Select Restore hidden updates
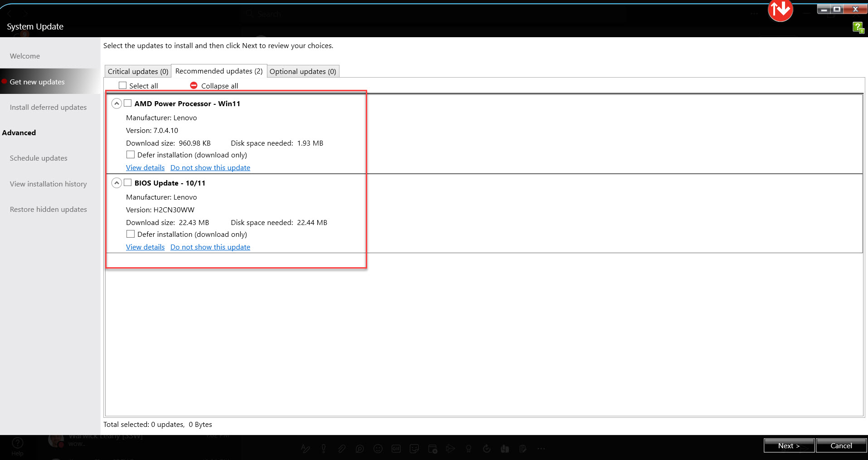The image size is (868, 460). (48, 210)
